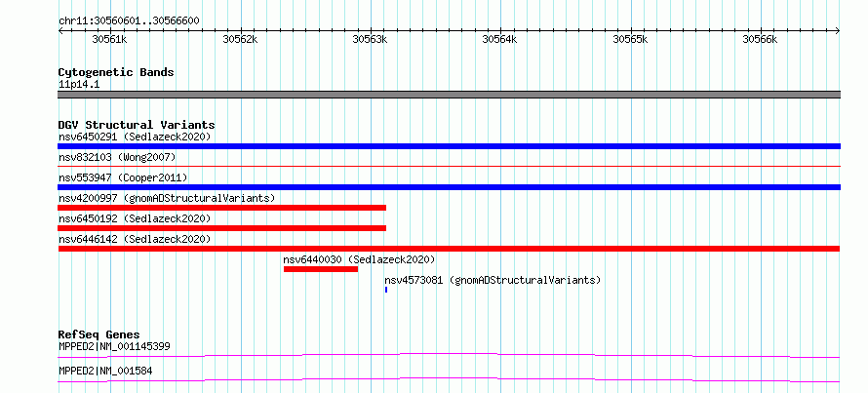Click the gray 11p14.1 cytogenetic band bar
The width and height of the screenshot is (868, 393).
449,95
